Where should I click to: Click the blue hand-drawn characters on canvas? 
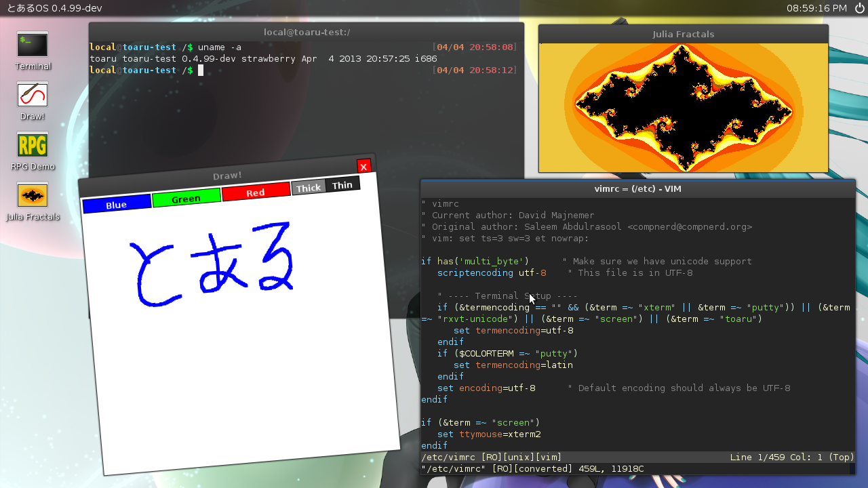(212, 264)
